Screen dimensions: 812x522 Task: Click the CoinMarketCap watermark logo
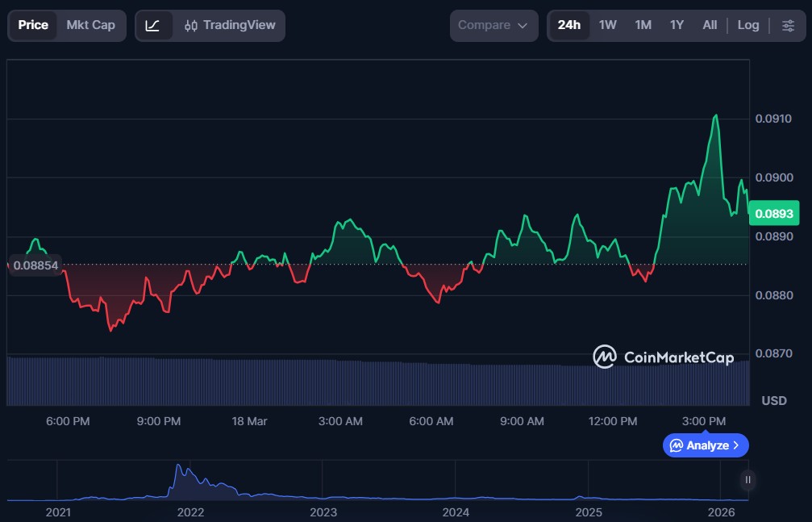coord(663,357)
